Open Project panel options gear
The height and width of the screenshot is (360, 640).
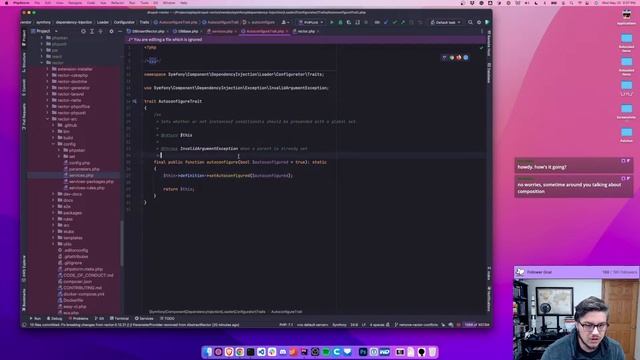click(x=111, y=31)
